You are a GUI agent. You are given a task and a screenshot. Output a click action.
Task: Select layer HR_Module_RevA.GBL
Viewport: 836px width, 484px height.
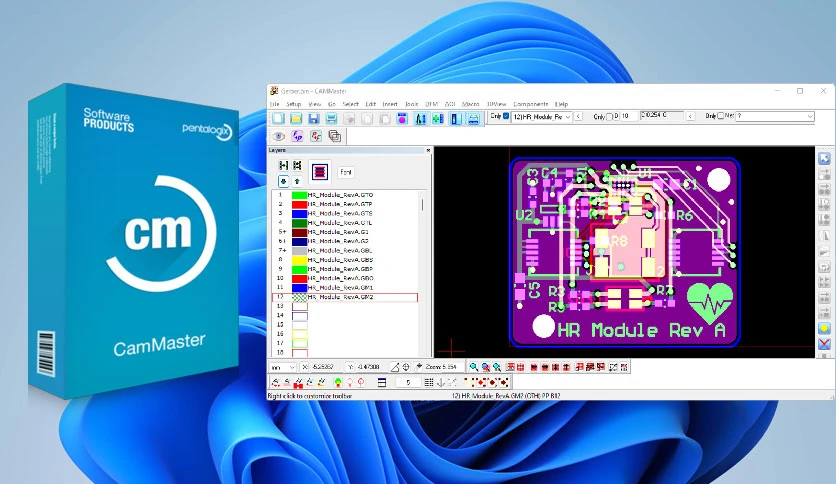[340, 251]
